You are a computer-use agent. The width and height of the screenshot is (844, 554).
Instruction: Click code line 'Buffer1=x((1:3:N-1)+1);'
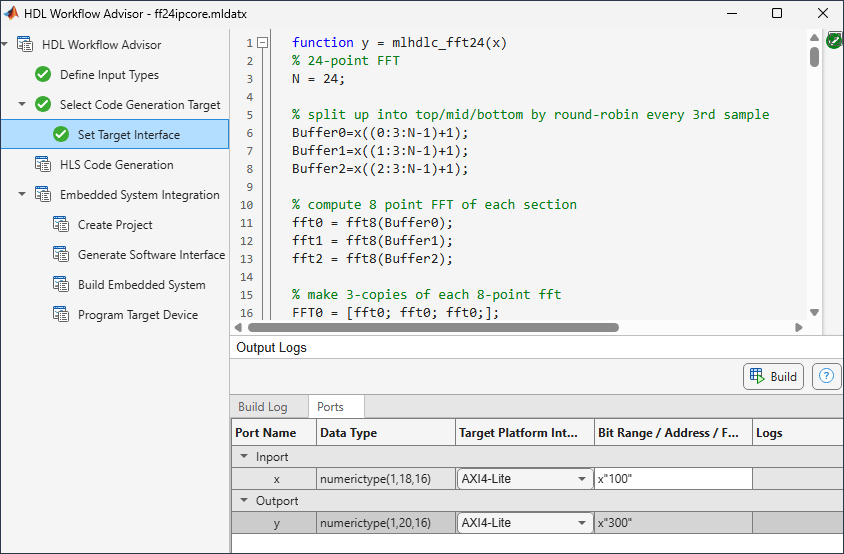(380, 150)
